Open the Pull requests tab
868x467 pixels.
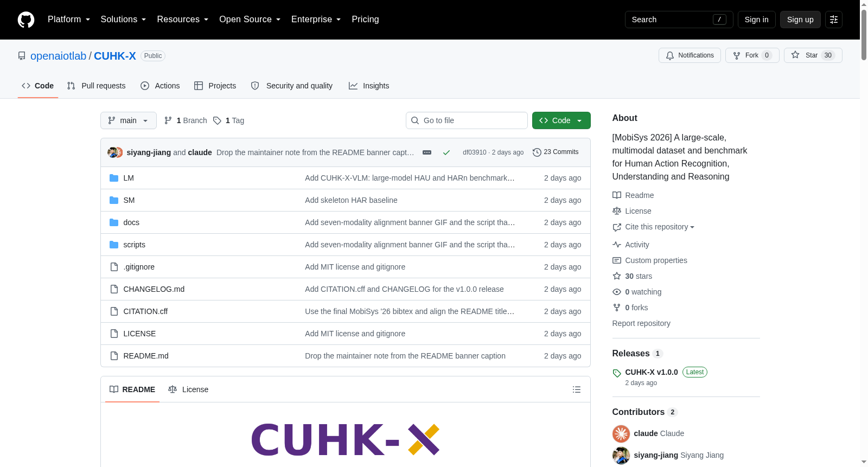pyautogui.click(x=97, y=86)
